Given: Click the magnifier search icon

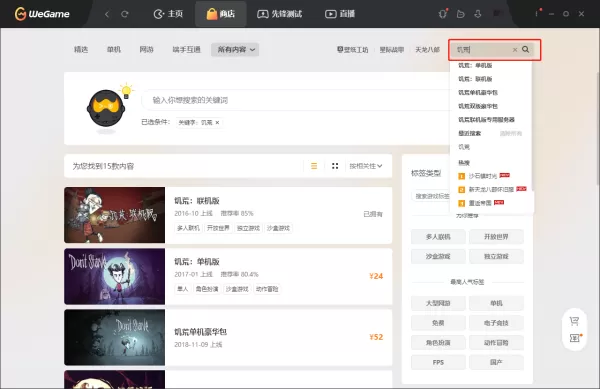Looking at the screenshot, I should click(526, 49).
